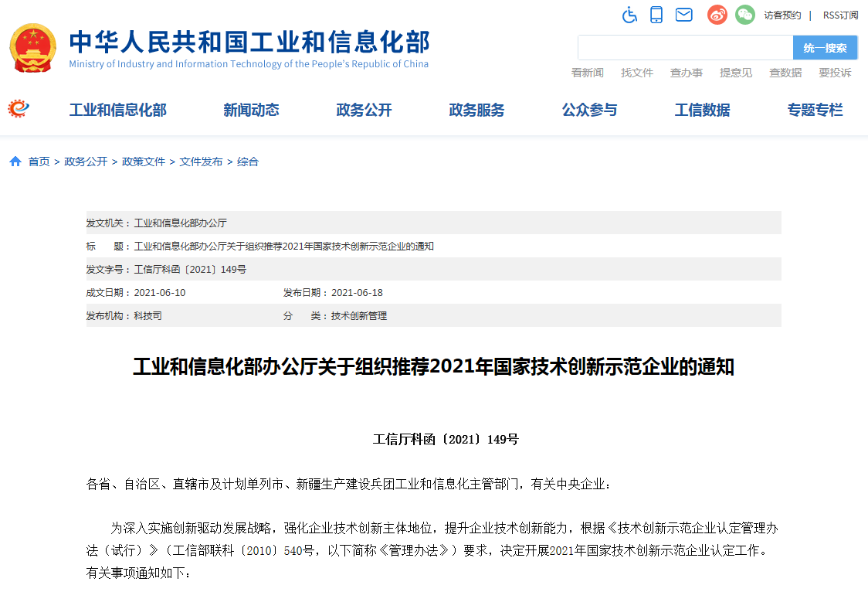The height and width of the screenshot is (592, 868).
Task: Select 看新闻 quick link
Action: (588, 73)
